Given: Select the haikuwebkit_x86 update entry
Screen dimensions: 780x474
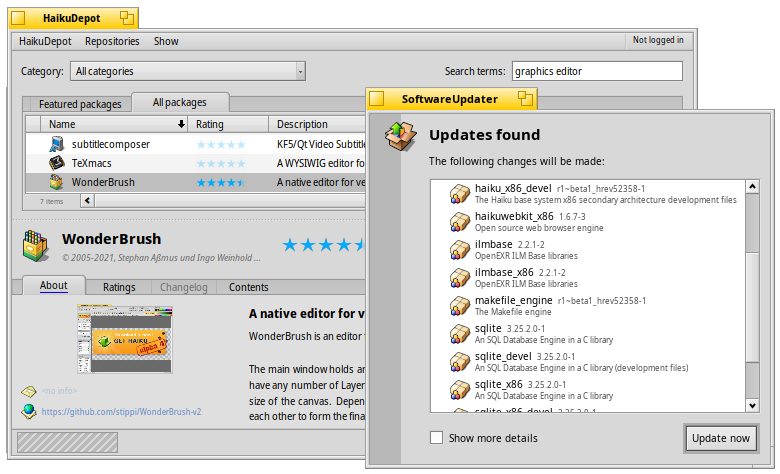Looking at the screenshot, I should (x=588, y=221).
